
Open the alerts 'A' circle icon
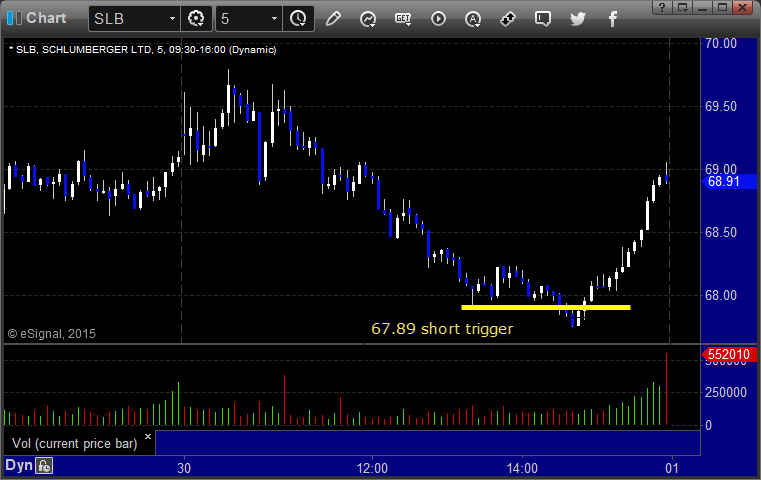pos(473,19)
